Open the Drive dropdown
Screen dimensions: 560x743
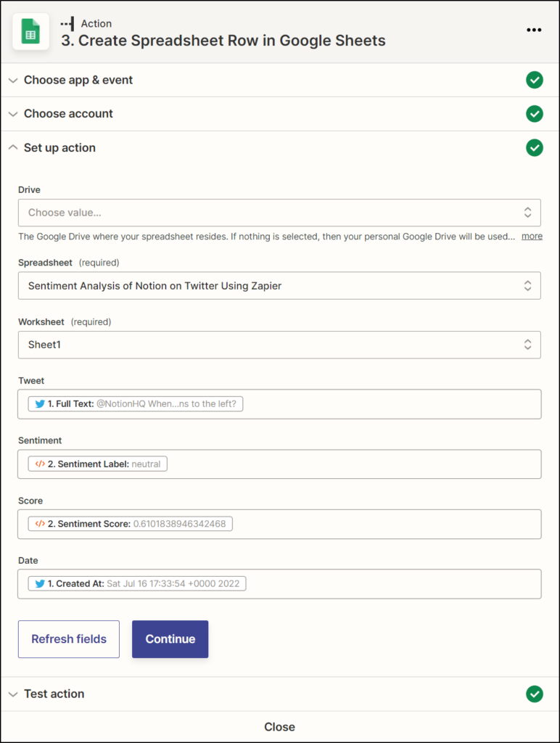coord(279,213)
